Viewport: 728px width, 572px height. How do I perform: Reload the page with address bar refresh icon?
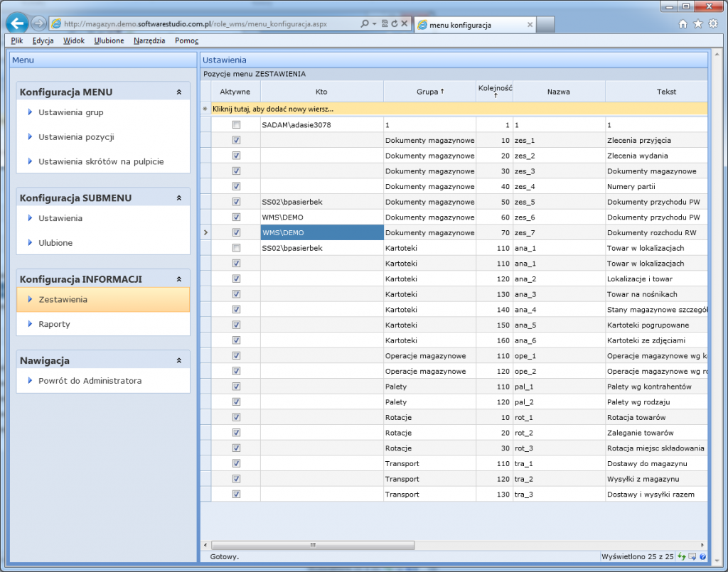394,24
